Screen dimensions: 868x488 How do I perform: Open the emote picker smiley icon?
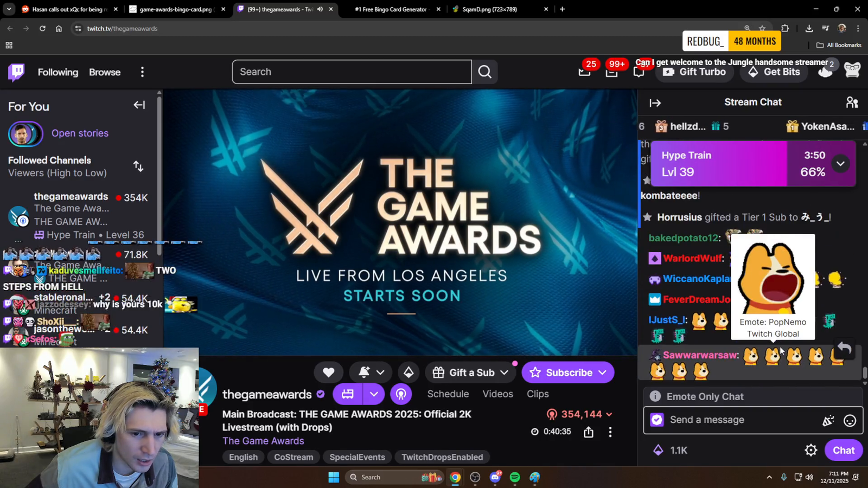[850, 420]
